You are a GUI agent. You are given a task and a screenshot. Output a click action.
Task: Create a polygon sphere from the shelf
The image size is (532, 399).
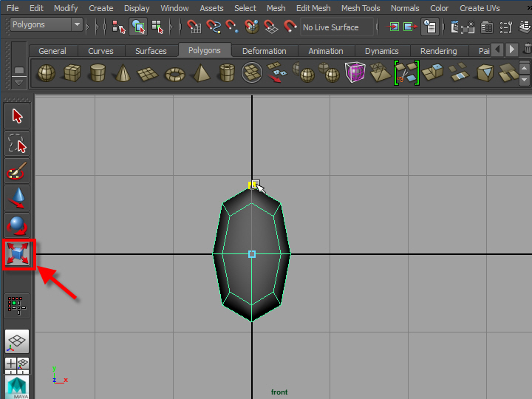point(47,72)
